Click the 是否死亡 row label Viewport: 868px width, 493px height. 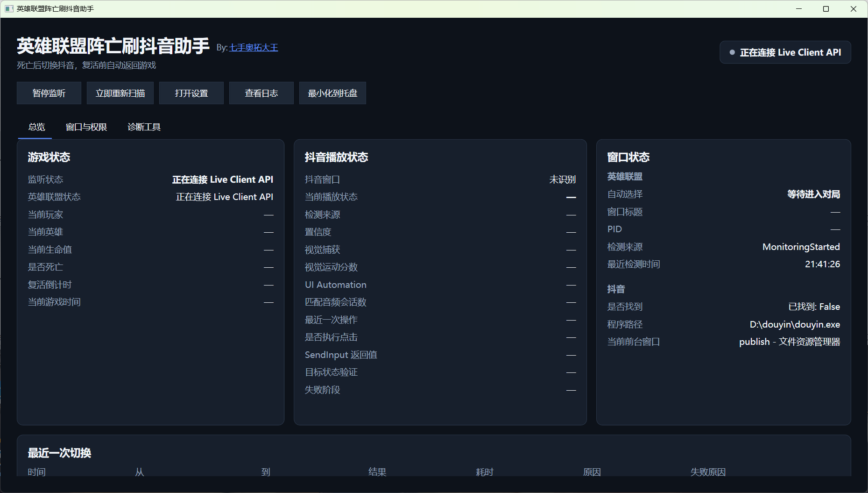[x=45, y=267]
